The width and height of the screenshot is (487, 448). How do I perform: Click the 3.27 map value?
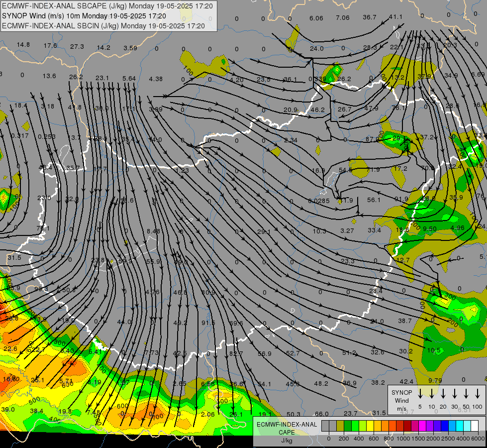(x=347, y=230)
